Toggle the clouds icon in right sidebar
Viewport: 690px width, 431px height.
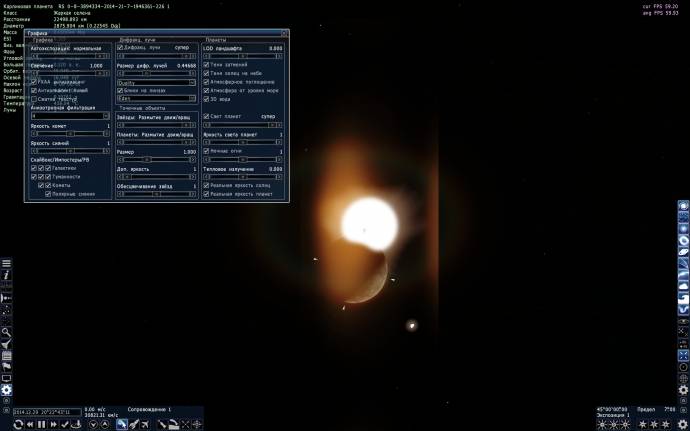click(x=683, y=287)
